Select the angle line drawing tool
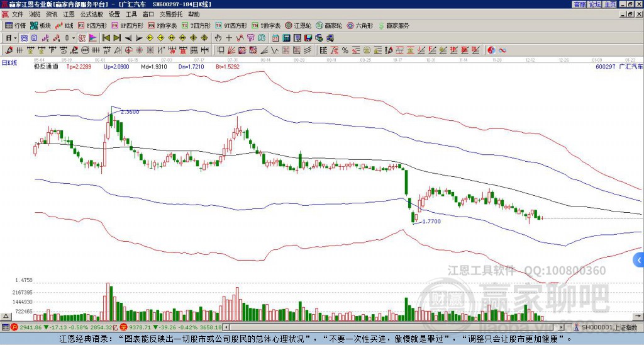 265,50
